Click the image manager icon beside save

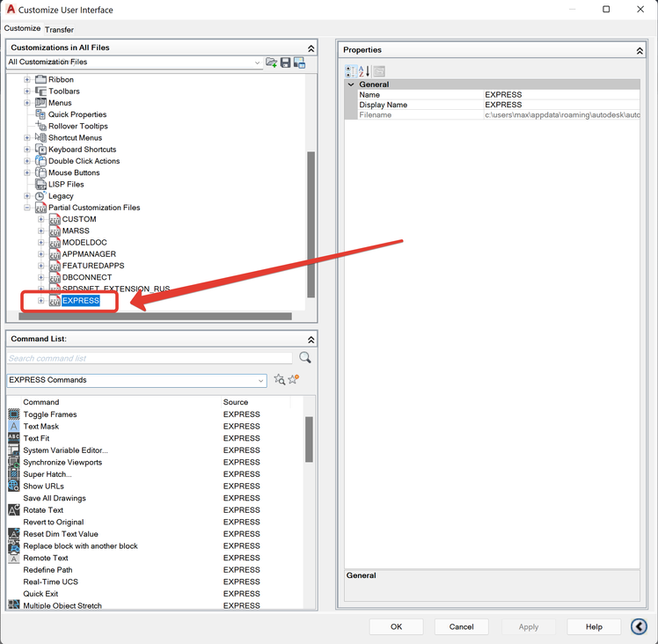(299, 62)
